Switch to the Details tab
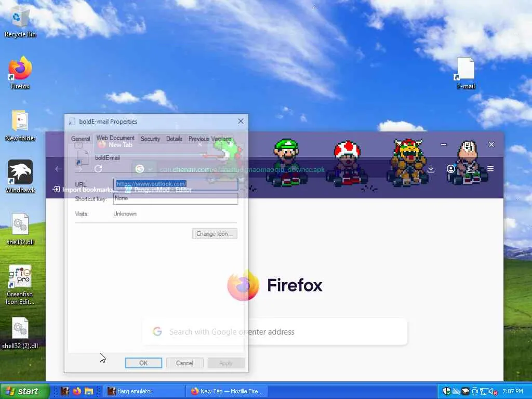The image size is (532, 399). click(175, 139)
